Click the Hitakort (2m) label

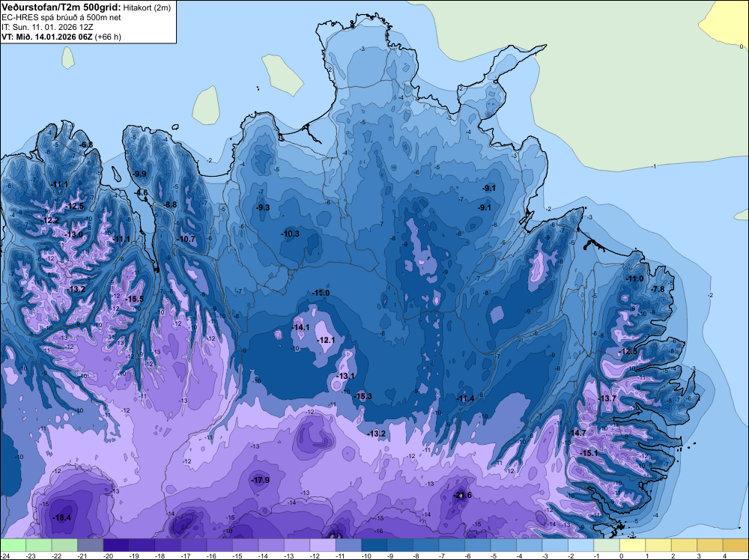[147, 7]
